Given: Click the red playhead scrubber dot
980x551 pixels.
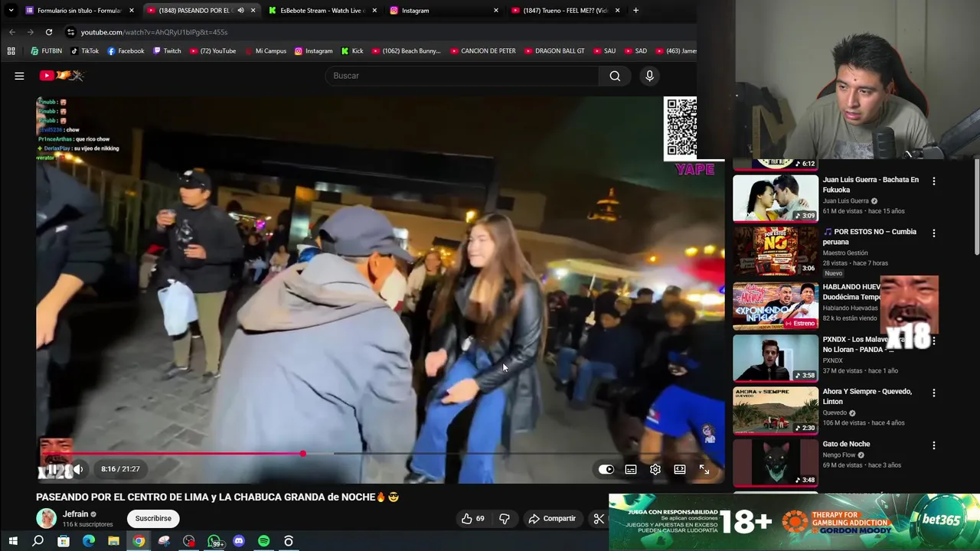Looking at the screenshot, I should [303, 454].
